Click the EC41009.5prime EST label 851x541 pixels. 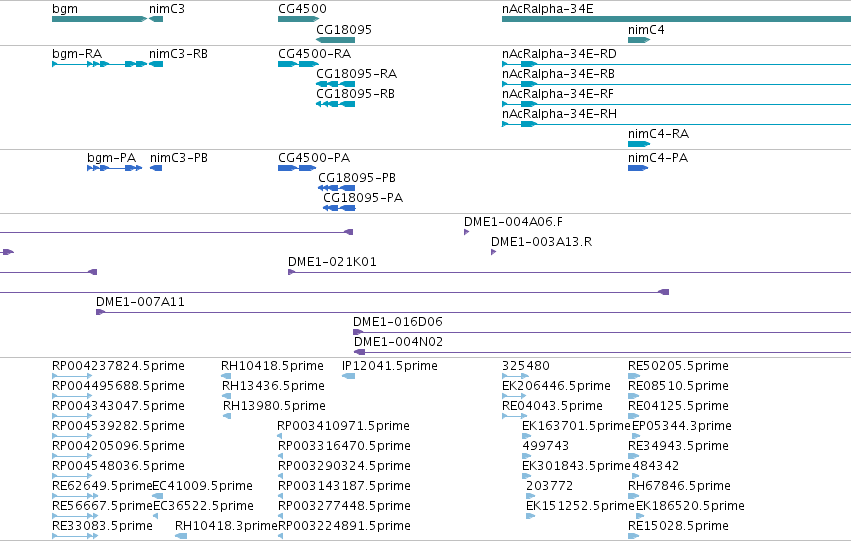pyautogui.click(x=202, y=486)
